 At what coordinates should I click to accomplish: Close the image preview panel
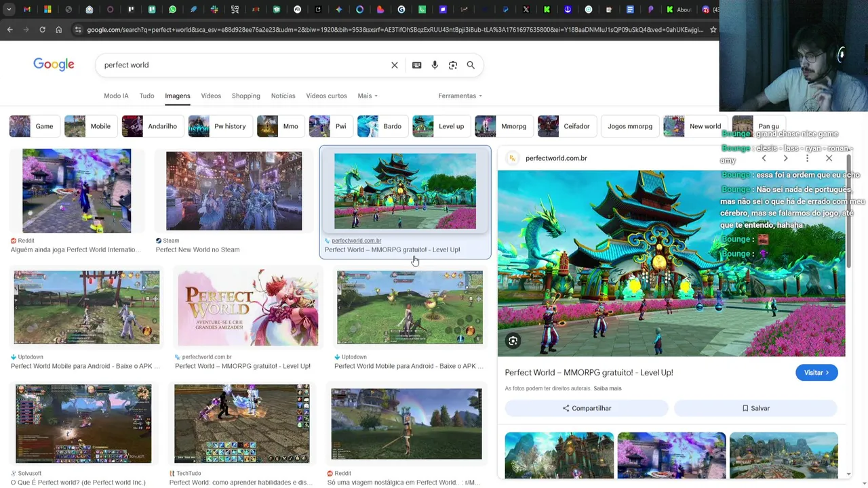coord(829,159)
